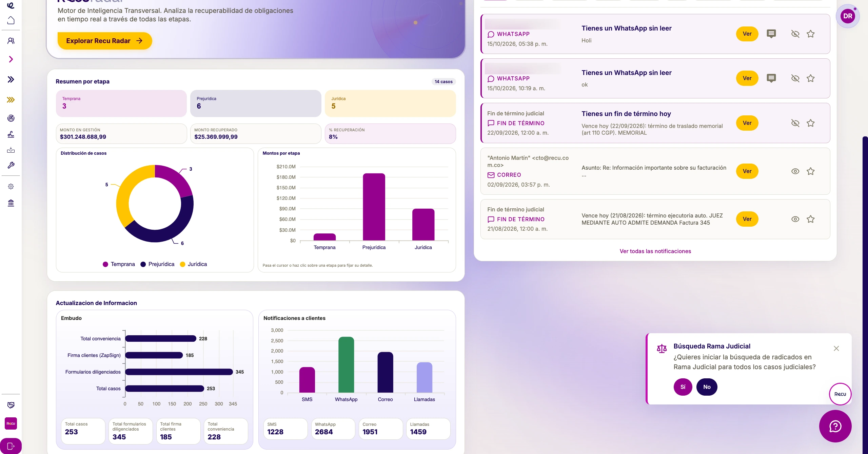Expand the double chevron sidebar item
Image resolution: width=868 pixels, height=454 pixels.
(11, 79)
